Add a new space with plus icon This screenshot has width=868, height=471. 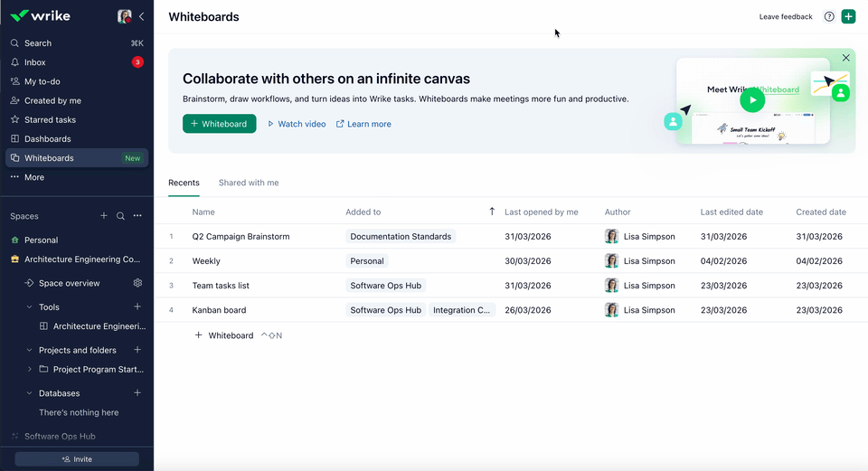click(104, 216)
